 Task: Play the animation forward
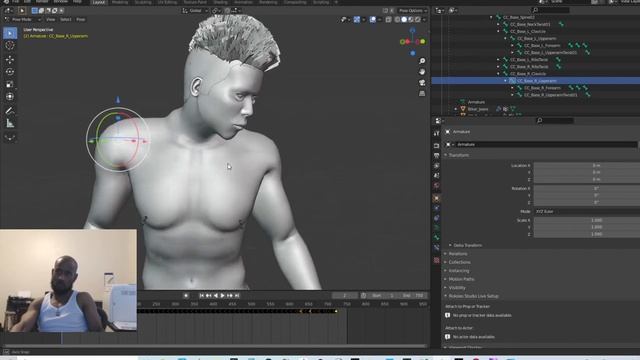(222, 296)
